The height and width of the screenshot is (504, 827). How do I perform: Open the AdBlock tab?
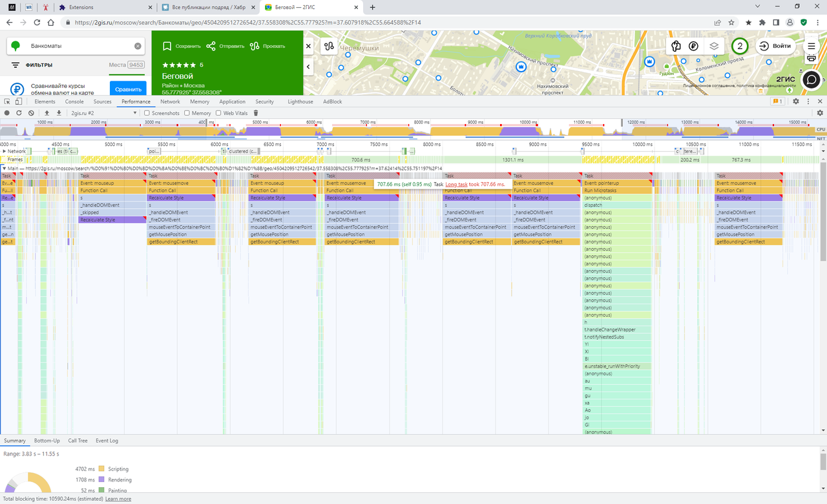[x=333, y=101]
